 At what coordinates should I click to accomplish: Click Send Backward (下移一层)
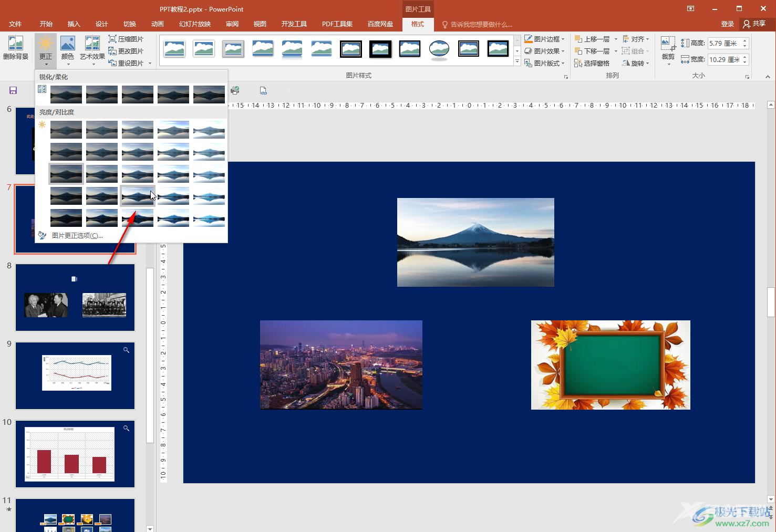[592, 51]
